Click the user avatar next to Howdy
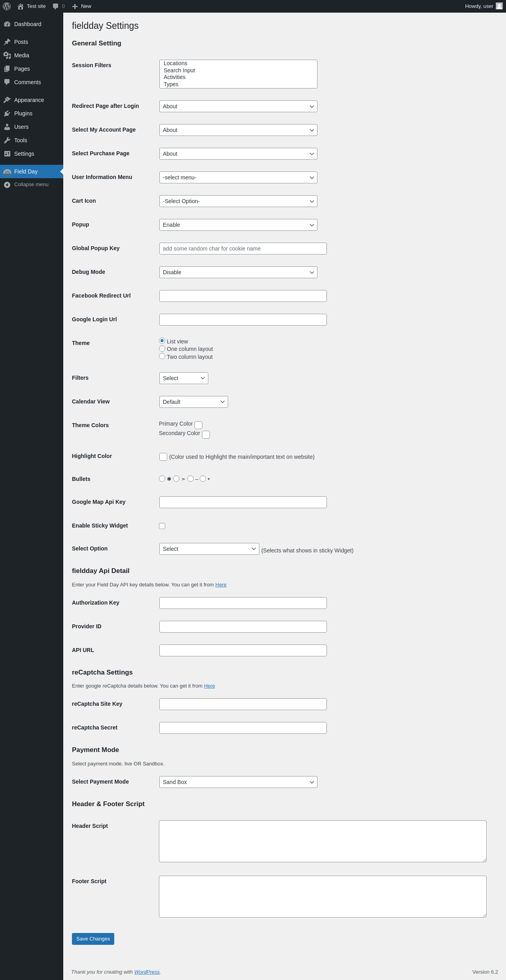This screenshot has height=980, width=506. 499,6
